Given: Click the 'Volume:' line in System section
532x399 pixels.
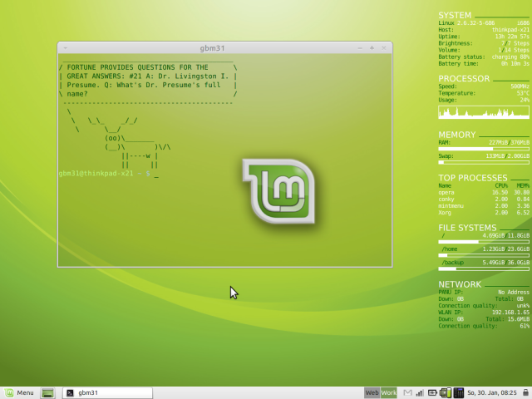Looking at the screenshot, I should tap(484, 50).
